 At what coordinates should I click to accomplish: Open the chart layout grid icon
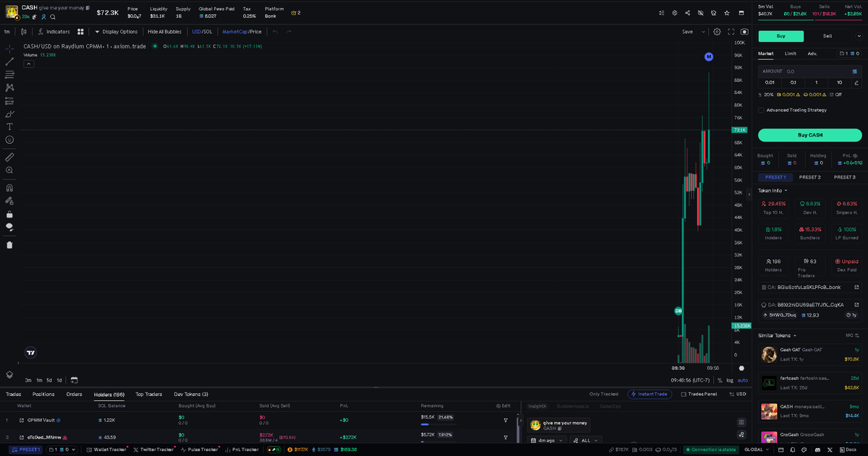pyautogui.click(x=81, y=32)
